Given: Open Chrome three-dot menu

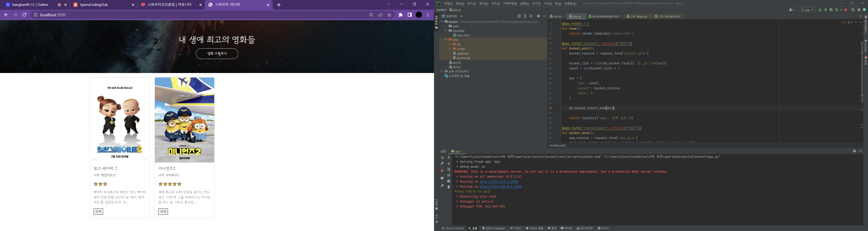Looking at the screenshot, I should pos(428,15).
